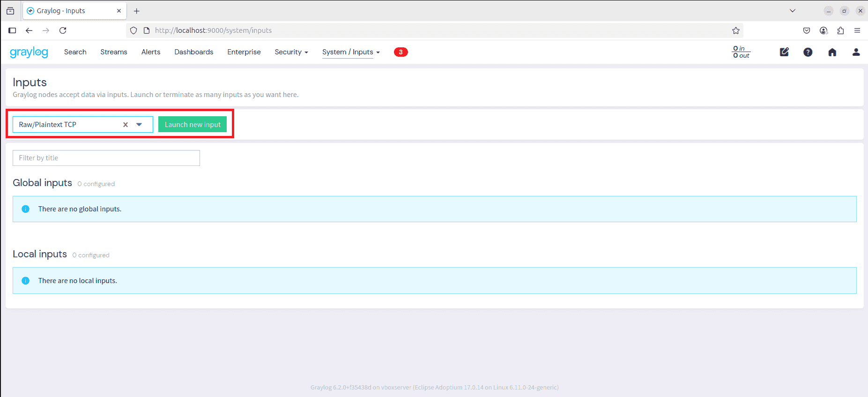This screenshot has width=868, height=397.
Task: Open the browser extensions icon
Action: [840, 30]
